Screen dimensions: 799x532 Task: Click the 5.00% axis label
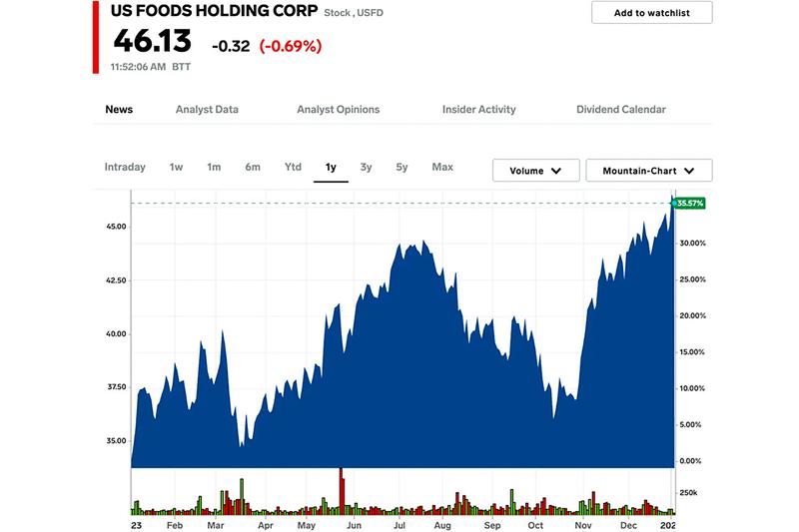tap(690, 424)
